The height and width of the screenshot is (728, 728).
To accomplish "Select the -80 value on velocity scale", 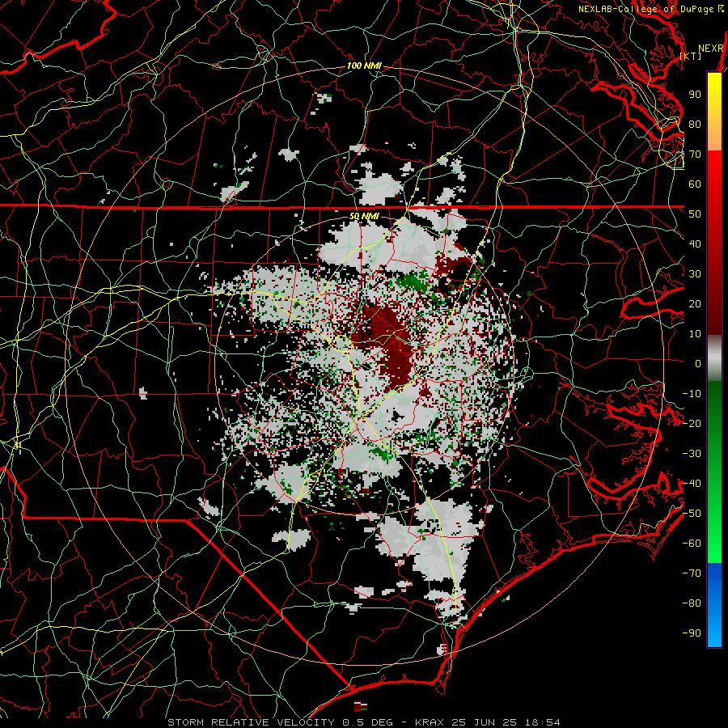I will [692, 603].
